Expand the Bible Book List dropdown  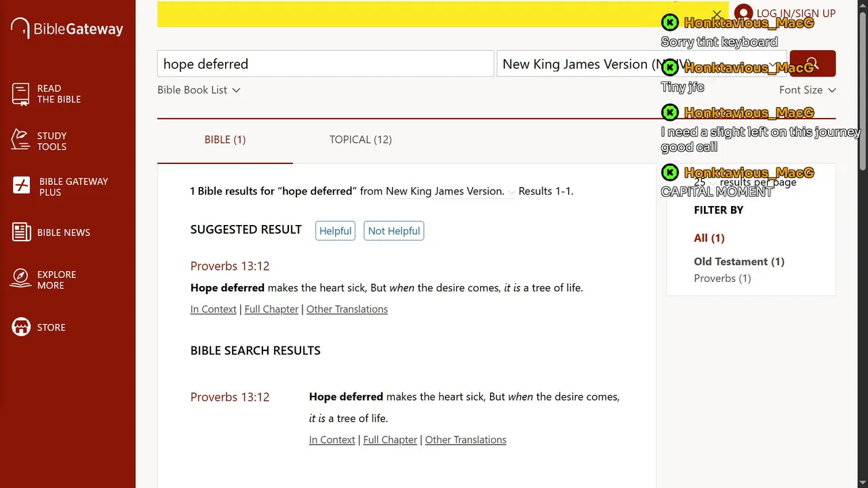tap(199, 89)
